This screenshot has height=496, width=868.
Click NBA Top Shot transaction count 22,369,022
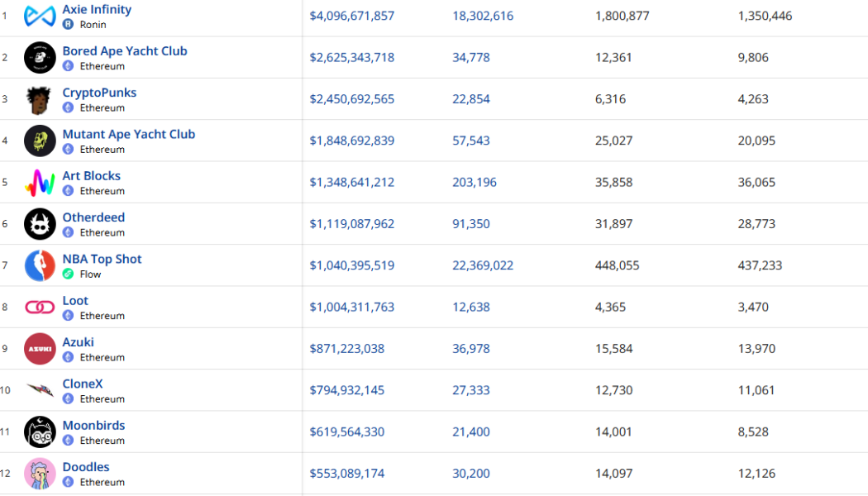click(x=483, y=265)
